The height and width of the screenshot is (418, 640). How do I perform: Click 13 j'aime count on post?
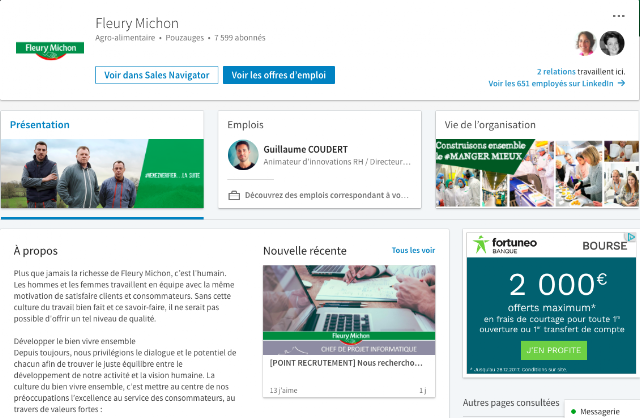point(283,391)
